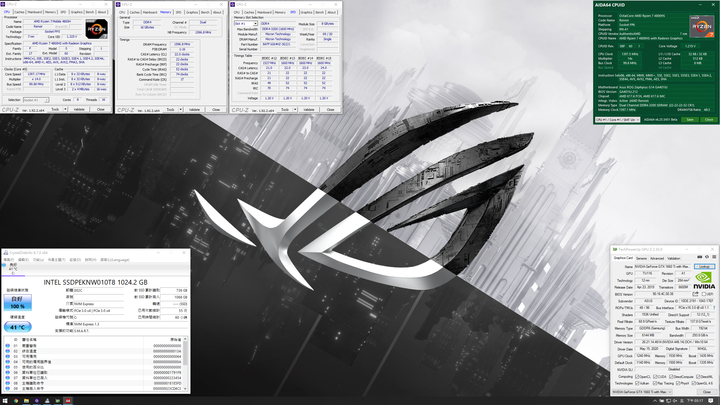Click the green GPU-Z taskbar icon
The image size is (720, 405).
point(57,401)
